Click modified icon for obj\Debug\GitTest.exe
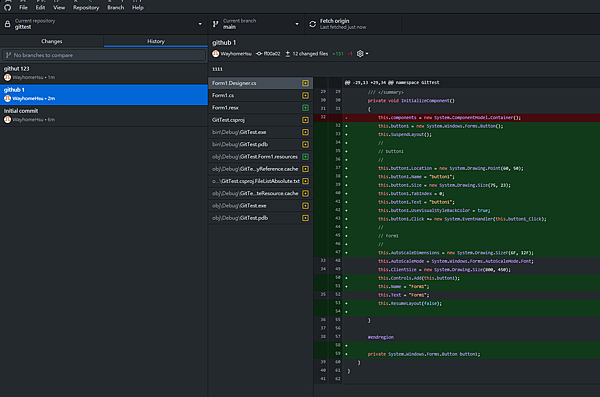The width and height of the screenshot is (600, 397). (x=305, y=206)
